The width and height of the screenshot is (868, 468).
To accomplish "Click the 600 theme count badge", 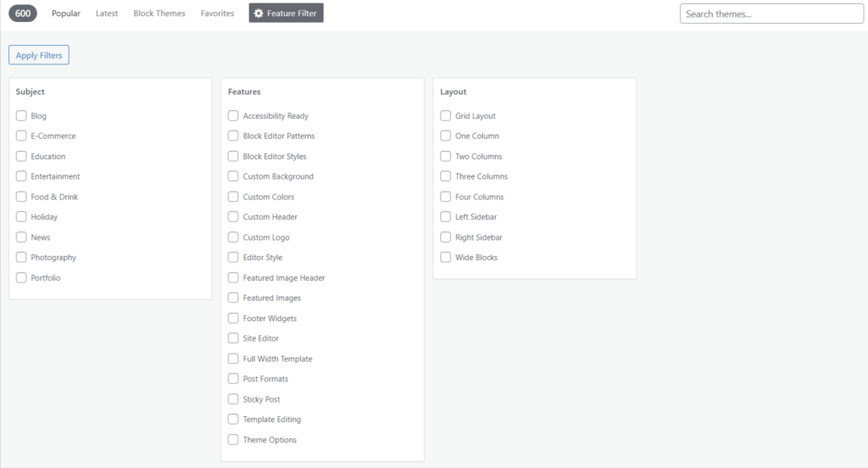I will pos(23,14).
